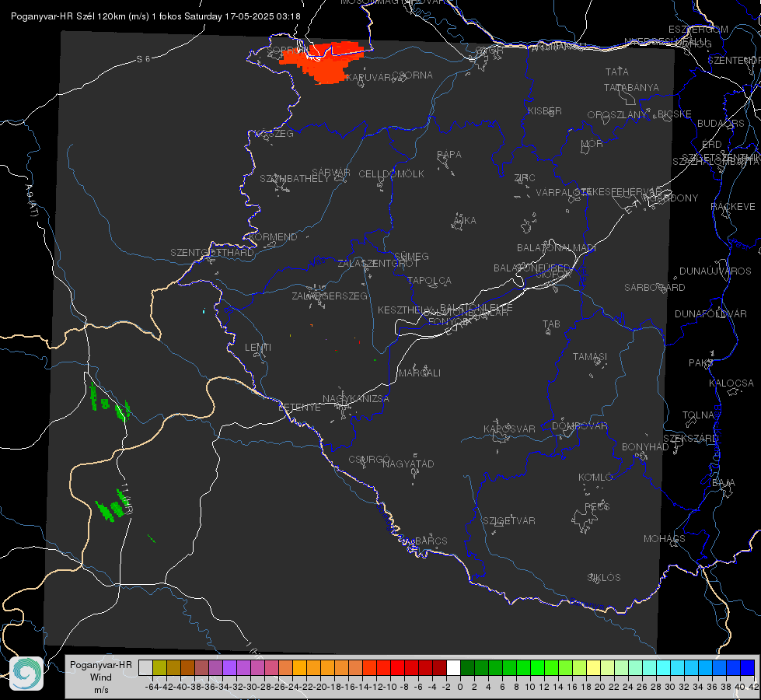Select the SIKLÓS label
Screen dimensions: 761x700
604,578
